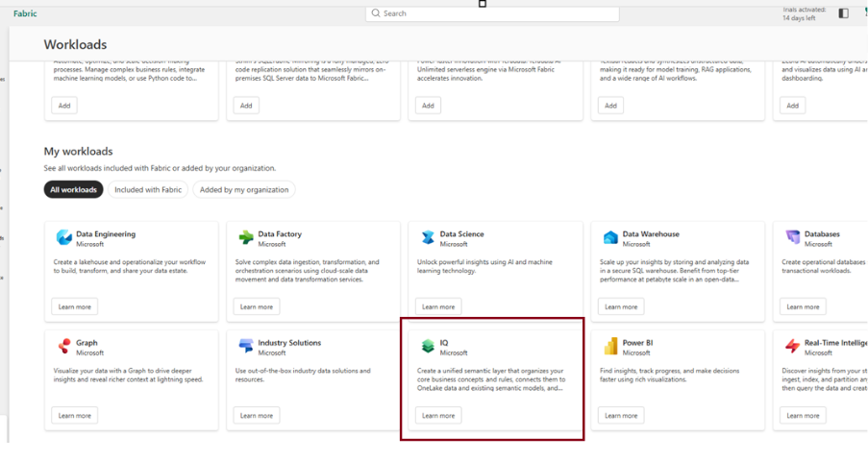Toggle the side panel layout icon
The height and width of the screenshot is (461, 868).
point(844,13)
